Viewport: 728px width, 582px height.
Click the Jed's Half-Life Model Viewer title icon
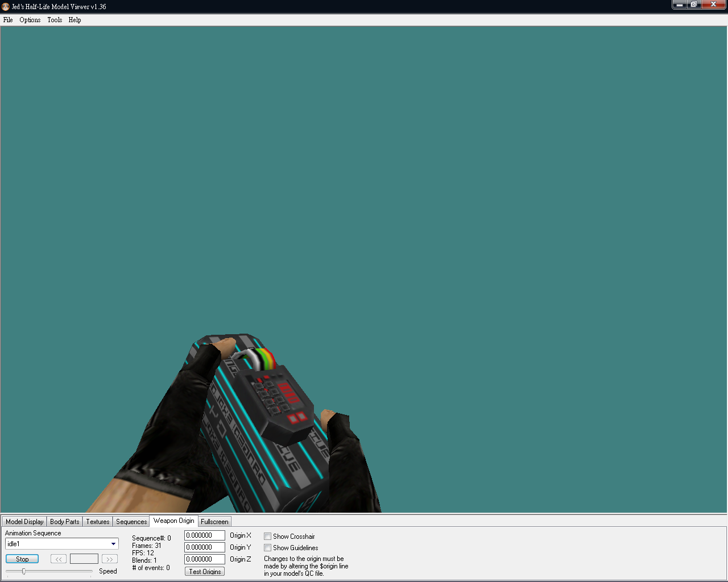(x=6, y=7)
